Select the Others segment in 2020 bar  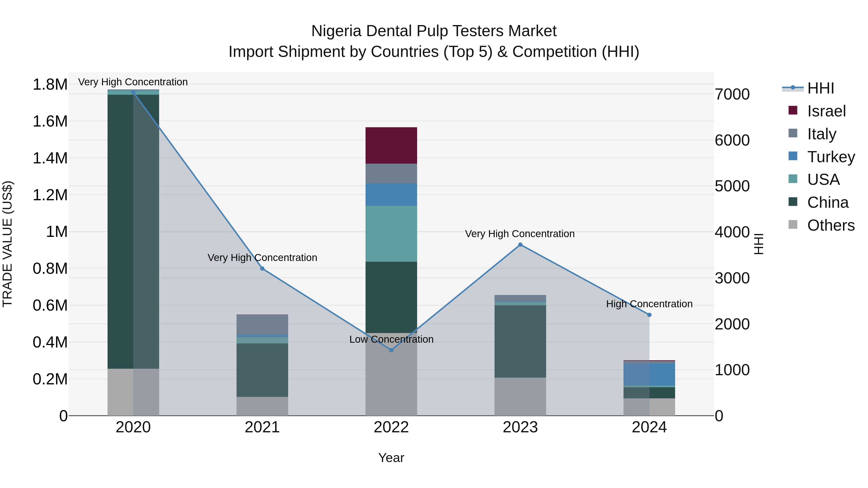133,392
